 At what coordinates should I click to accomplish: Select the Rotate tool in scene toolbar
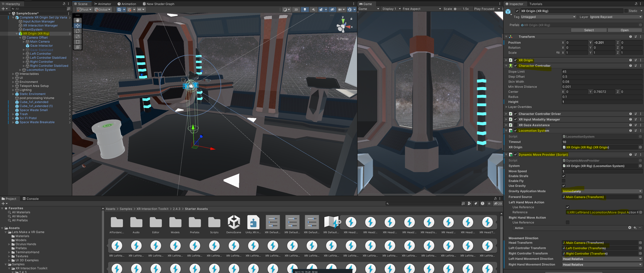point(77,31)
